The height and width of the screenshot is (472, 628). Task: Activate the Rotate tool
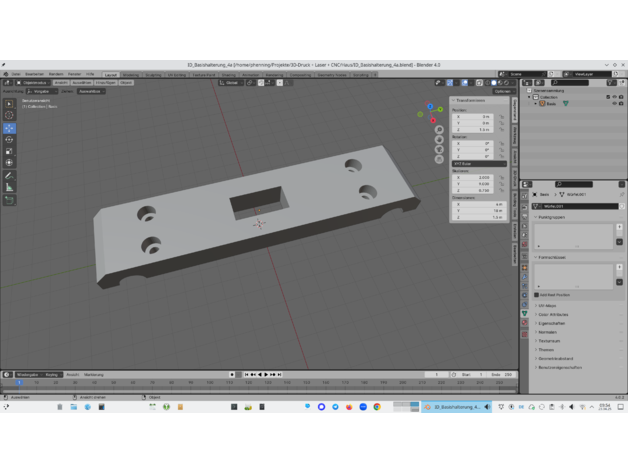pos(9,140)
